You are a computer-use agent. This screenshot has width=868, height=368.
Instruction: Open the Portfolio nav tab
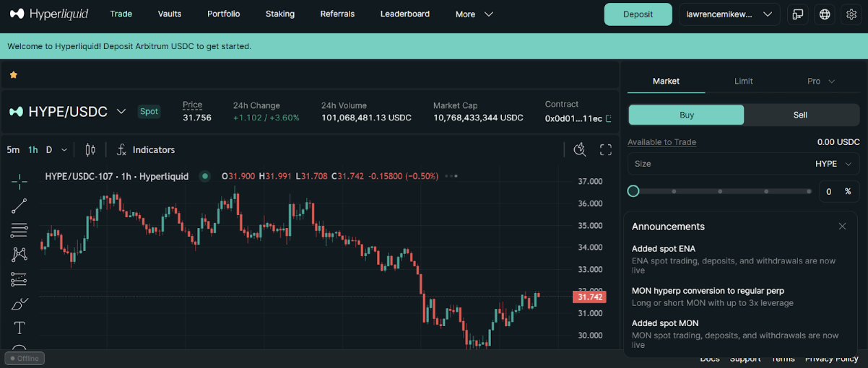(x=223, y=14)
